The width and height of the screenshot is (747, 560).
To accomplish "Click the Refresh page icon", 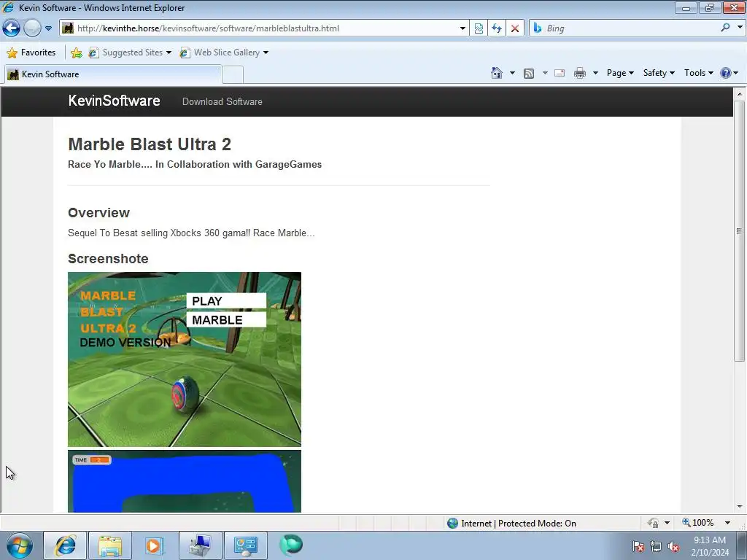I will pyautogui.click(x=497, y=28).
